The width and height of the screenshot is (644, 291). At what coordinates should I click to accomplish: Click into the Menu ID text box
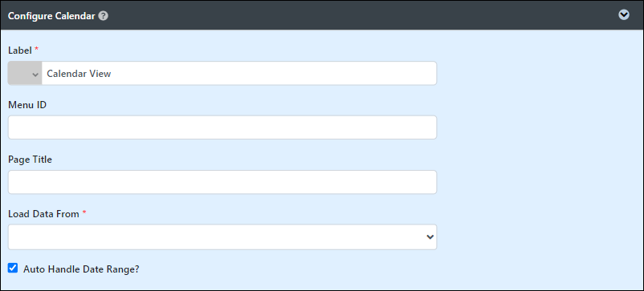pyautogui.click(x=222, y=127)
